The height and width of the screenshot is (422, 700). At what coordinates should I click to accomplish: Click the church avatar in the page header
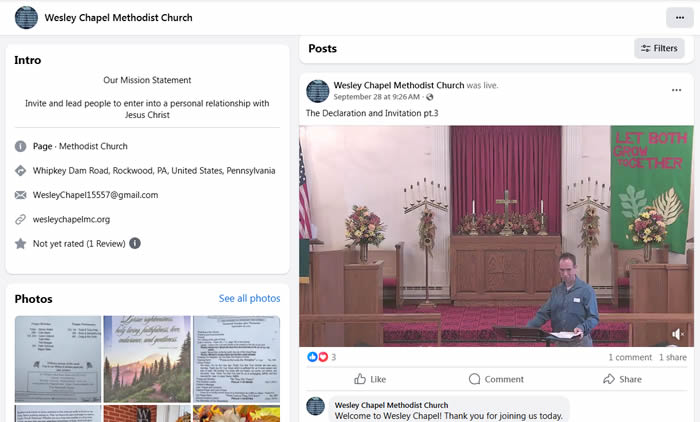[26, 18]
